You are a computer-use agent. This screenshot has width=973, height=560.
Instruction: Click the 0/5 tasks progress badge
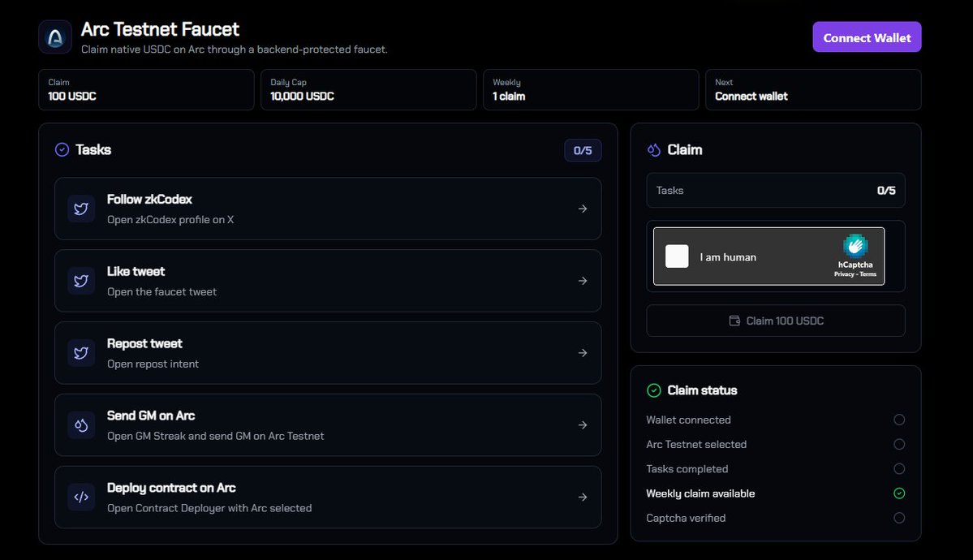tap(583, 150)
